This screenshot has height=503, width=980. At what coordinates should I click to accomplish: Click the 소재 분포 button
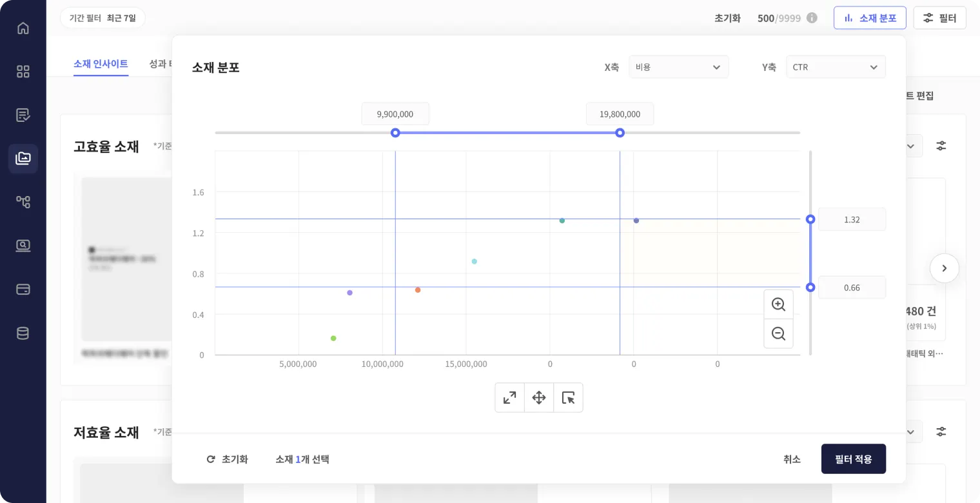pos(870,18)
